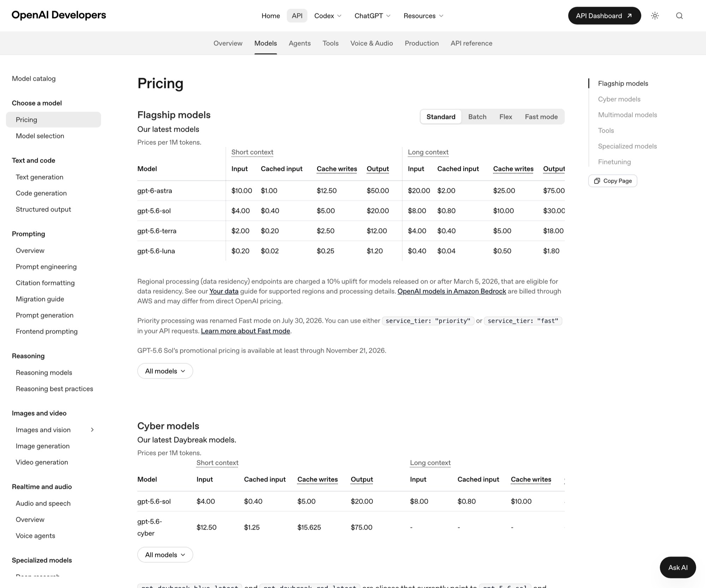Image resolution: width=706 pixels, height=588 pixels.
Task: Switch to the Agents tab
Action: [x=300, y=43]
